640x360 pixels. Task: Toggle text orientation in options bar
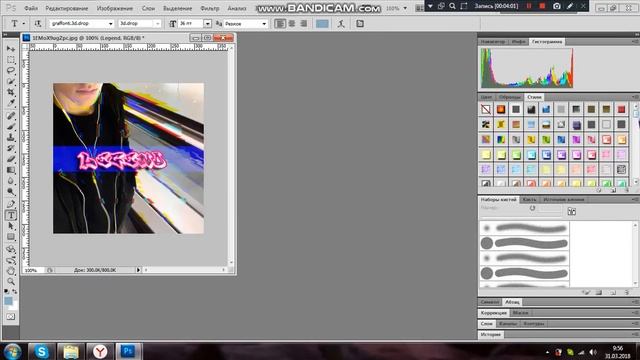[38, 24]
